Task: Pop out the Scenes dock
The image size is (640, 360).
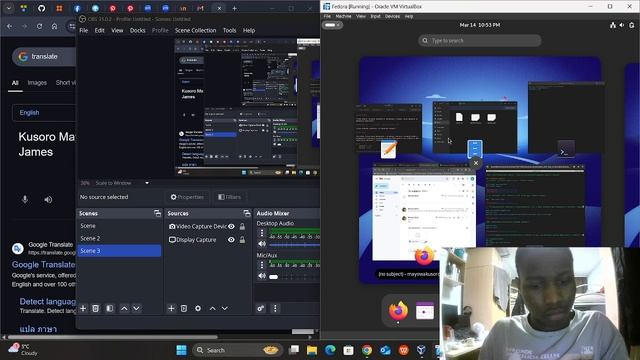Action: pos(157,213)
